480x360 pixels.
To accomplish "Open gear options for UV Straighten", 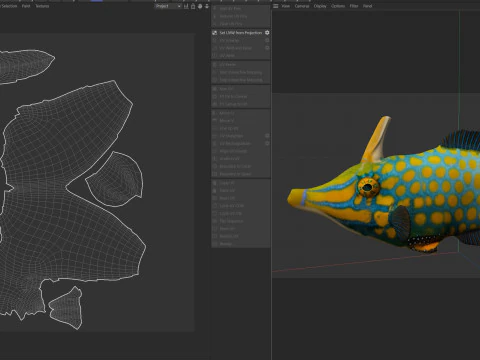I will pos(267,136).
